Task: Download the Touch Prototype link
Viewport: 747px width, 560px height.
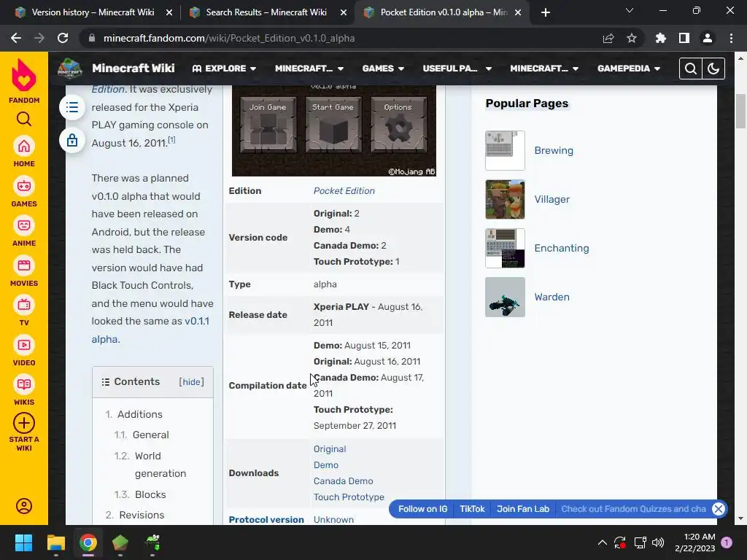Action: (x=349, y=497)
